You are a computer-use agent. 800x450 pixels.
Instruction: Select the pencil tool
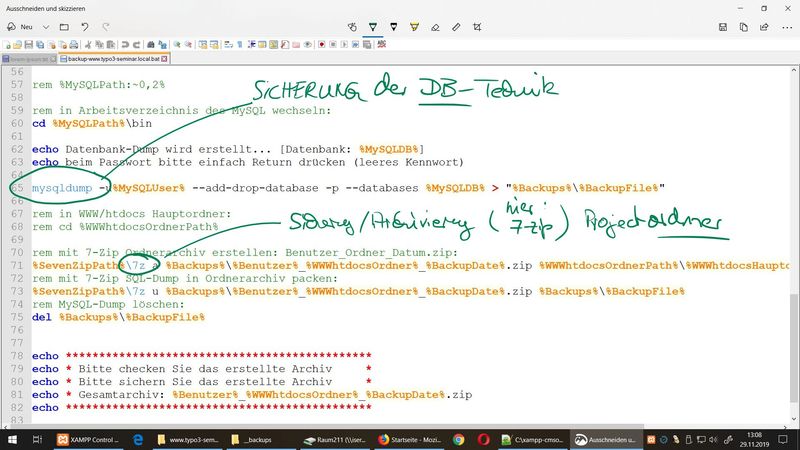tap(394, 27)
